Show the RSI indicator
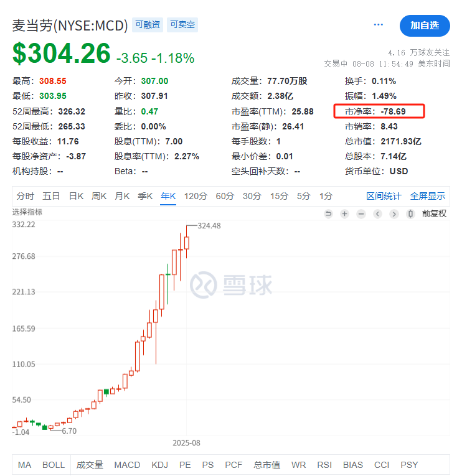The image size is (467, 476). [x=324, y=465]
